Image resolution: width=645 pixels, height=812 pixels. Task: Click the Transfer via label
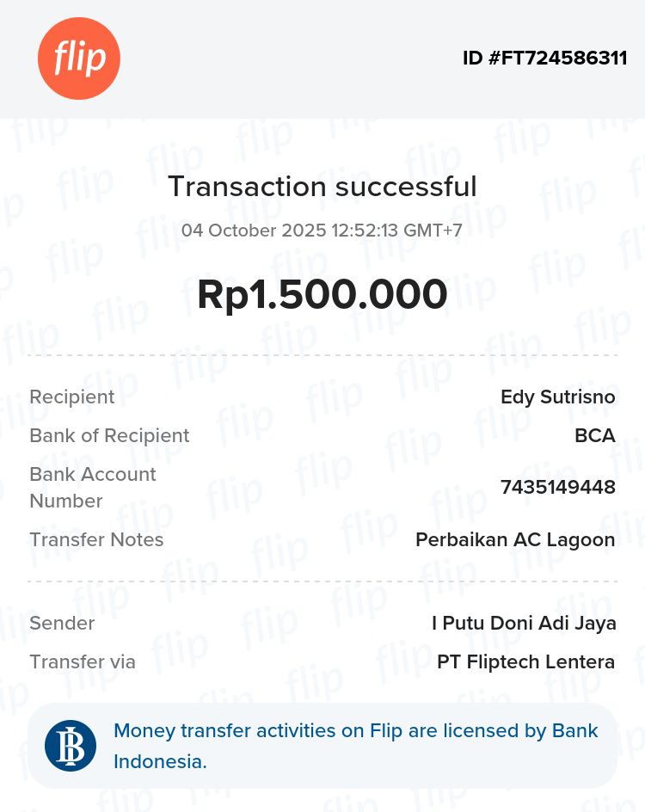pos(83,661)
